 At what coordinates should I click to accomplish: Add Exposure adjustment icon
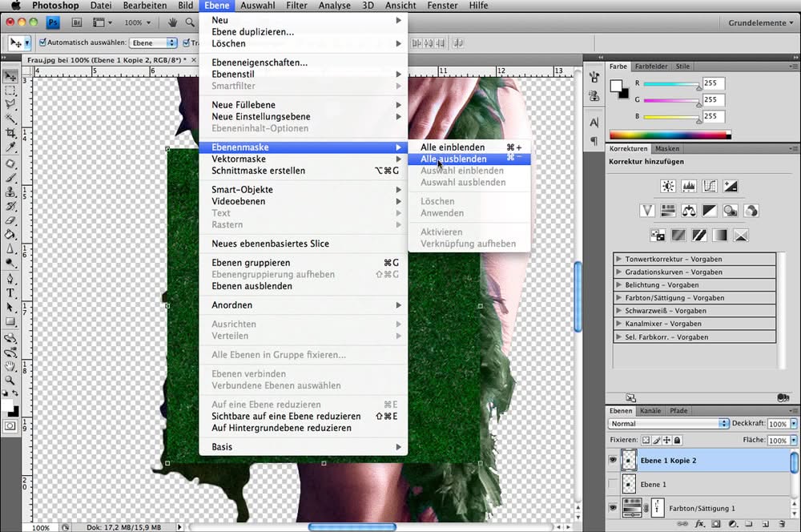click(731, 187)
